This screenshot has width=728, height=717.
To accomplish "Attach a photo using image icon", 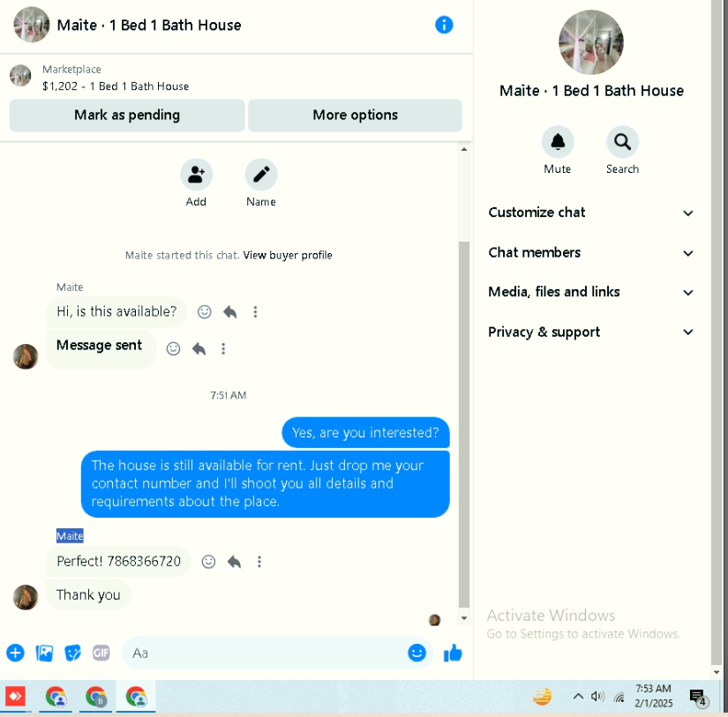I will (x=44, y=653).
